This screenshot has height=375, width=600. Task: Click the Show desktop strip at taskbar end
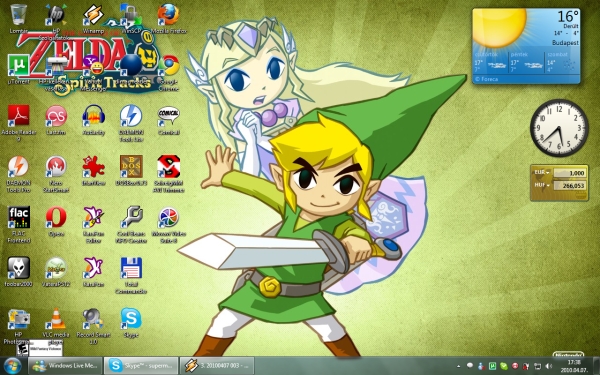[x=596, y=366]
